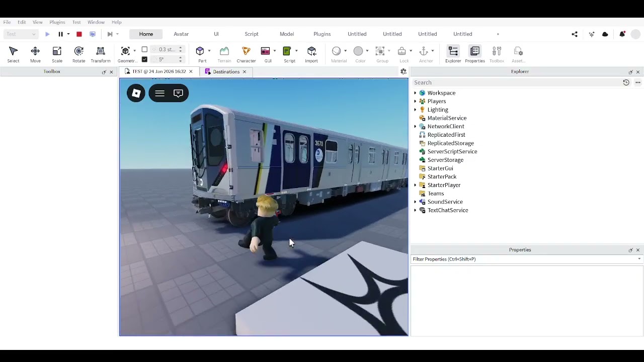Click the GUI toolbar icon
Viewport: 644px width, 362px height.
(x=266, y=51)
